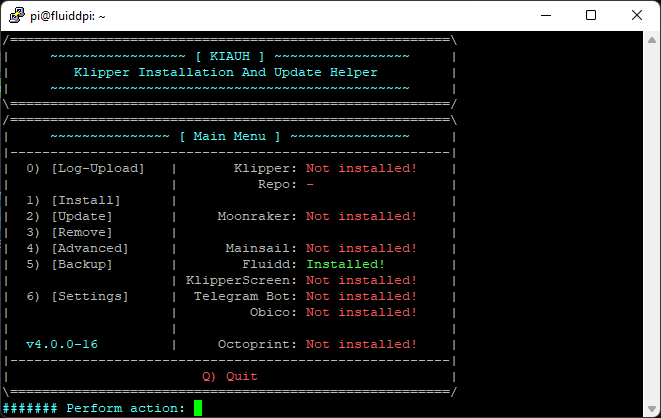661x418 pixels.
Task: Select the '6) [Settings]' menu entry
Action: coord(77,297)
